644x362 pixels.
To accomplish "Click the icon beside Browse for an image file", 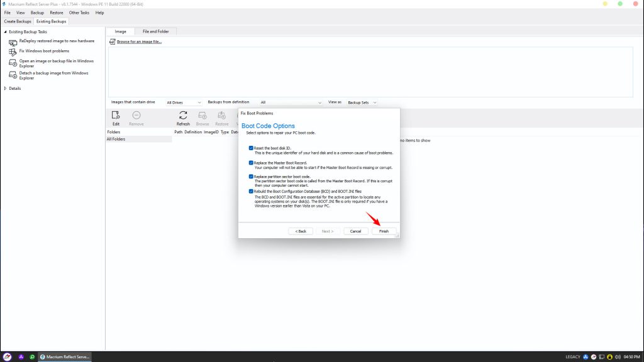I will (112, 42).
